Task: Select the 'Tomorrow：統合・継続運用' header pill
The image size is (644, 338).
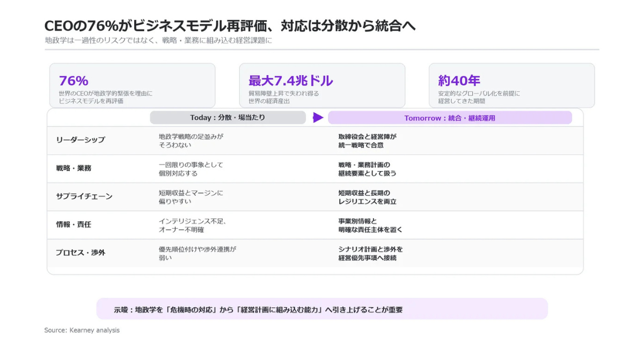Action: tap(450, 117)
